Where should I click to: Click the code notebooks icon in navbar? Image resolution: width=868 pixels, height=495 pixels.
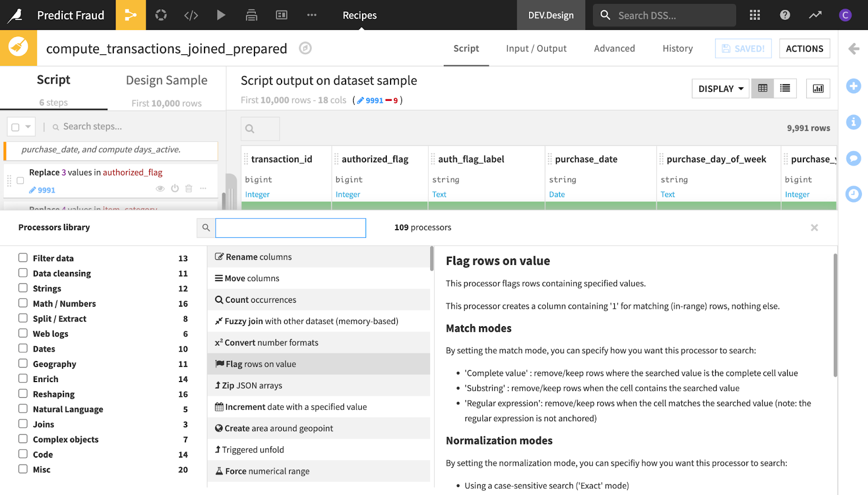point(191,15)
